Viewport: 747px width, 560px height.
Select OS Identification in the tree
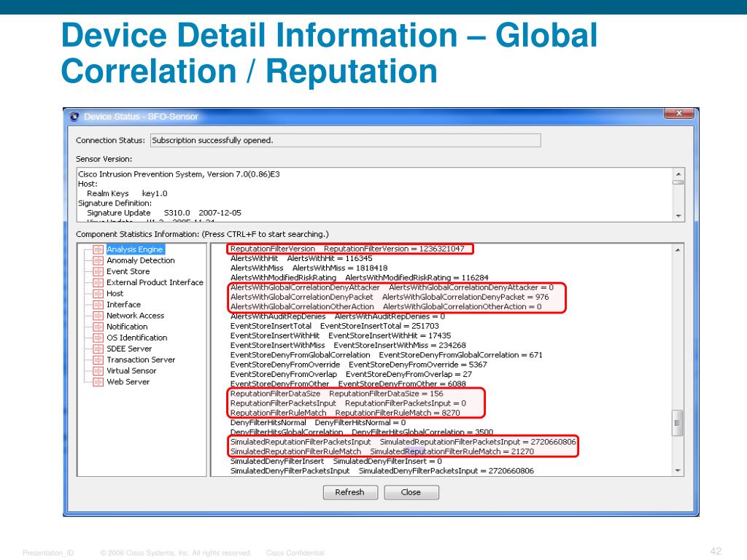pos(136,338)
